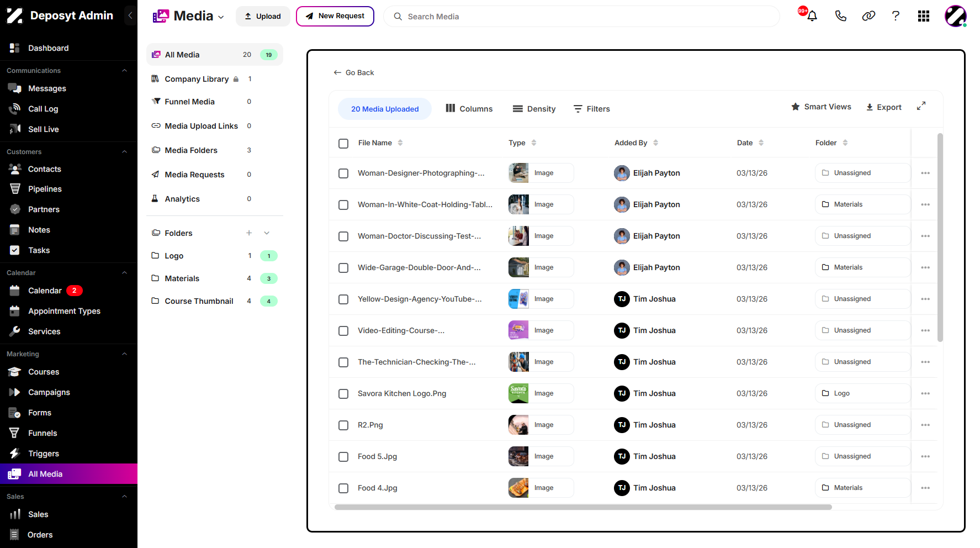Tick the Savora Kitchen Logo.Png checkbox

pos(343,394)
